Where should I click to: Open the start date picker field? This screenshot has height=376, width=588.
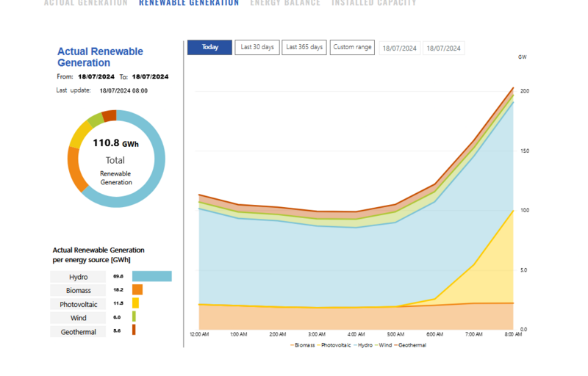tap(399, 48)
